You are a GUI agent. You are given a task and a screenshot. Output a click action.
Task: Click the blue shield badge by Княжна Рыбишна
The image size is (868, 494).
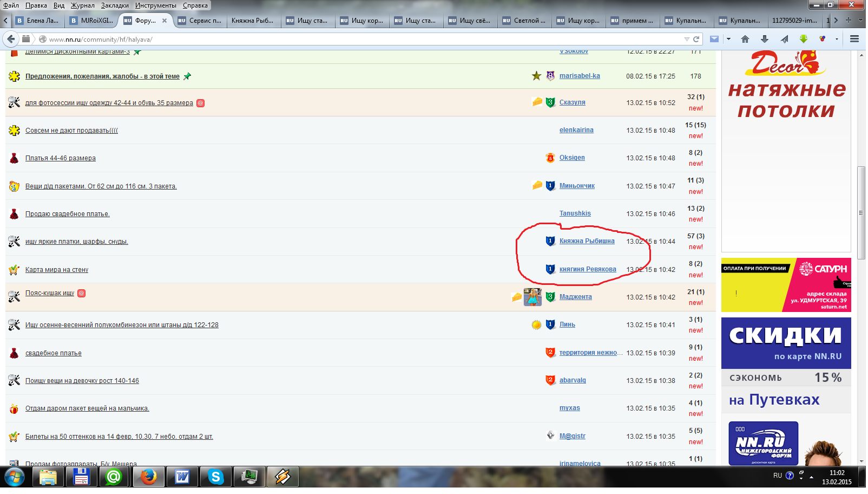point(550,241)
